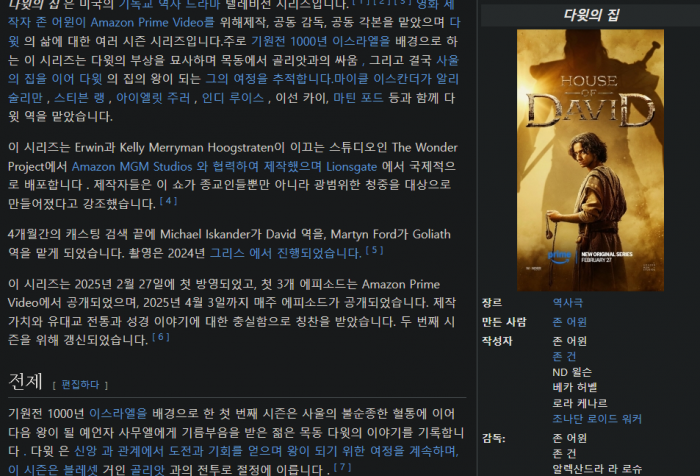The height and width of the screenshot is (476, 700).
Task: Follow the Lionsgate link
Action: (351, 167)
